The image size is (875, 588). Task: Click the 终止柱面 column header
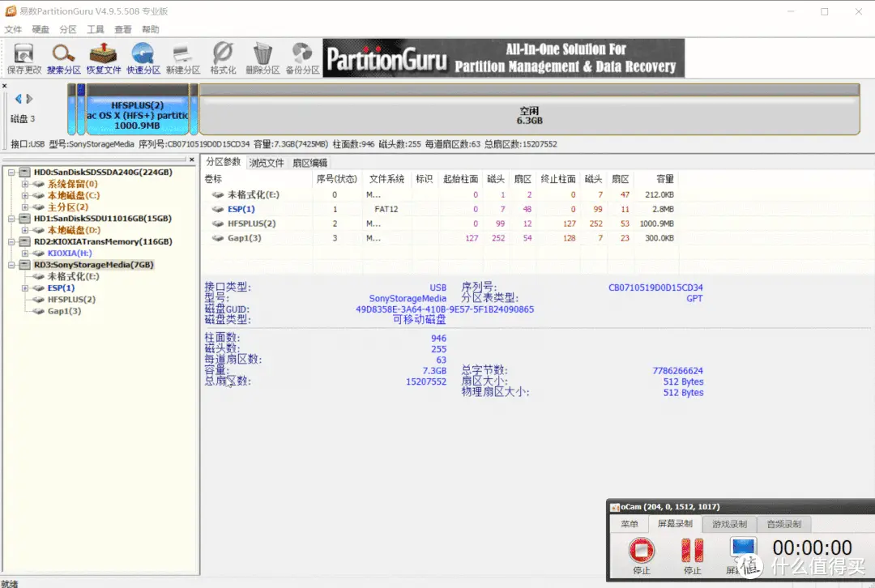558,179
